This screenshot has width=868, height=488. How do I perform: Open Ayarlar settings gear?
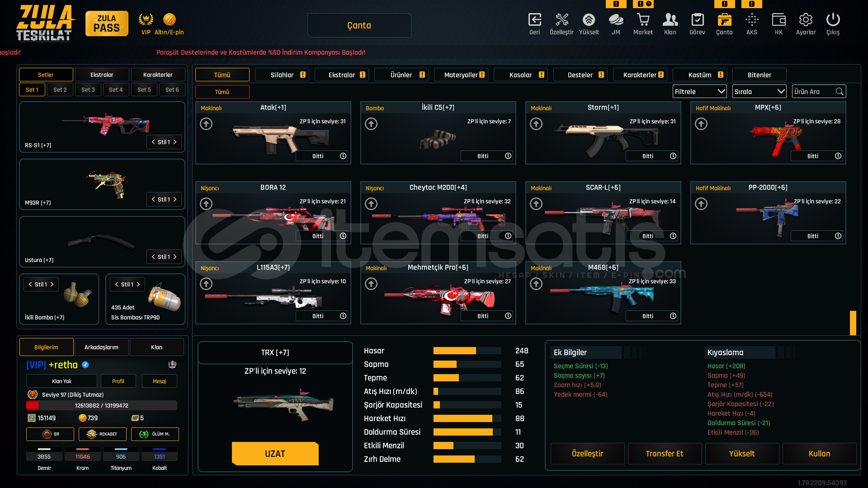coord(806,20)
